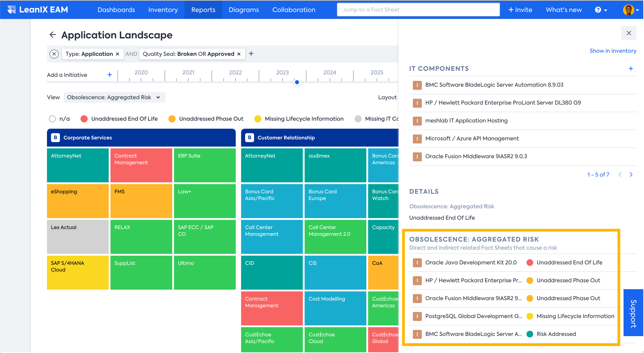Image resolution: width=644 pixels, height=353 pixels.
Task: Add an IT Component with plus icon
Action: [631, 68]
